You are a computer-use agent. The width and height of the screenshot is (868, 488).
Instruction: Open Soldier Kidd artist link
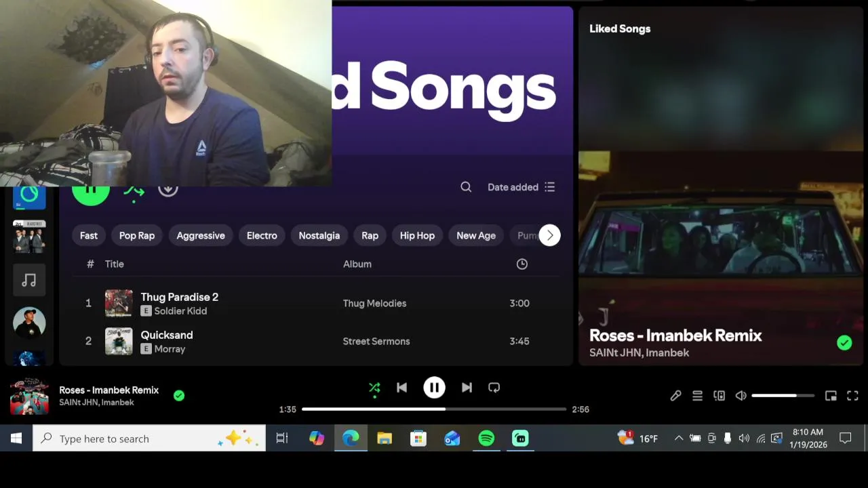pos(180,311)
